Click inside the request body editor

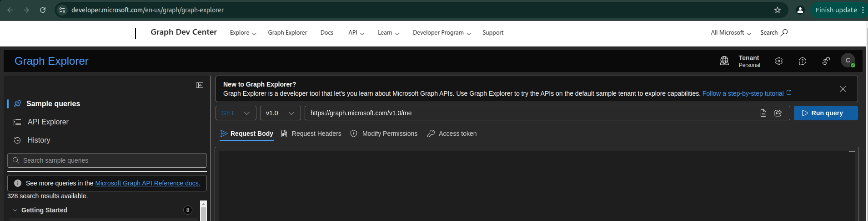click(x=537, y=186)
